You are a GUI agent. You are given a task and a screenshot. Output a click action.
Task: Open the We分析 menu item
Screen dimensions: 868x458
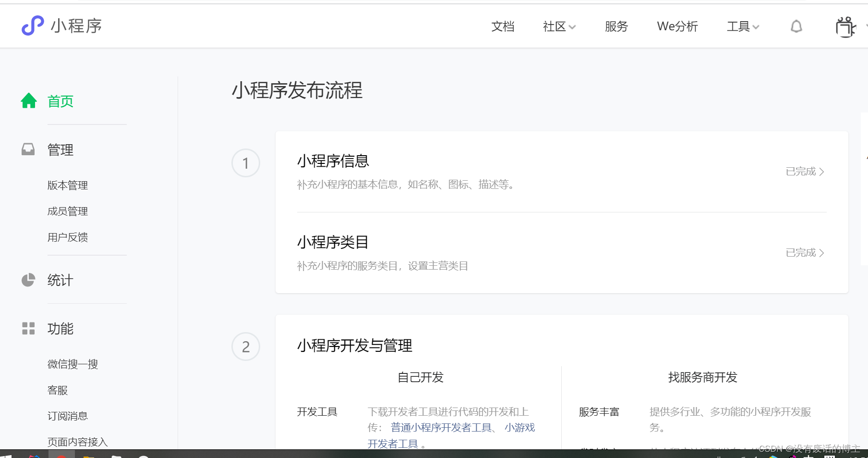pos(677,27)
